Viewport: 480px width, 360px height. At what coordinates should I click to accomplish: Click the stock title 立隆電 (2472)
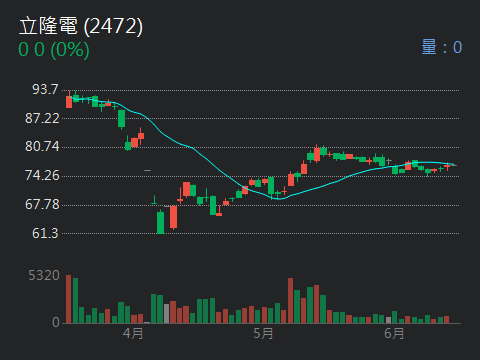pyautogui.click(x=81, y=26)
